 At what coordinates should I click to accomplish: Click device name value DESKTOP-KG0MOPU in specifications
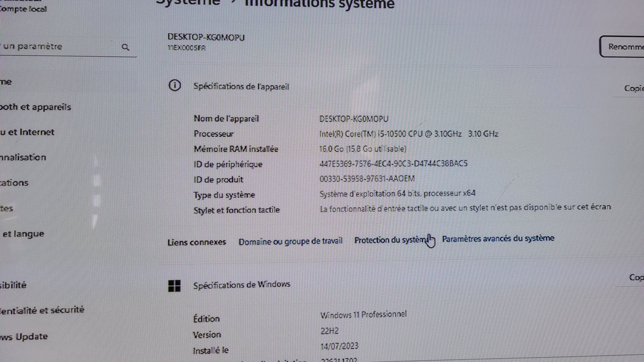[354, 119]
